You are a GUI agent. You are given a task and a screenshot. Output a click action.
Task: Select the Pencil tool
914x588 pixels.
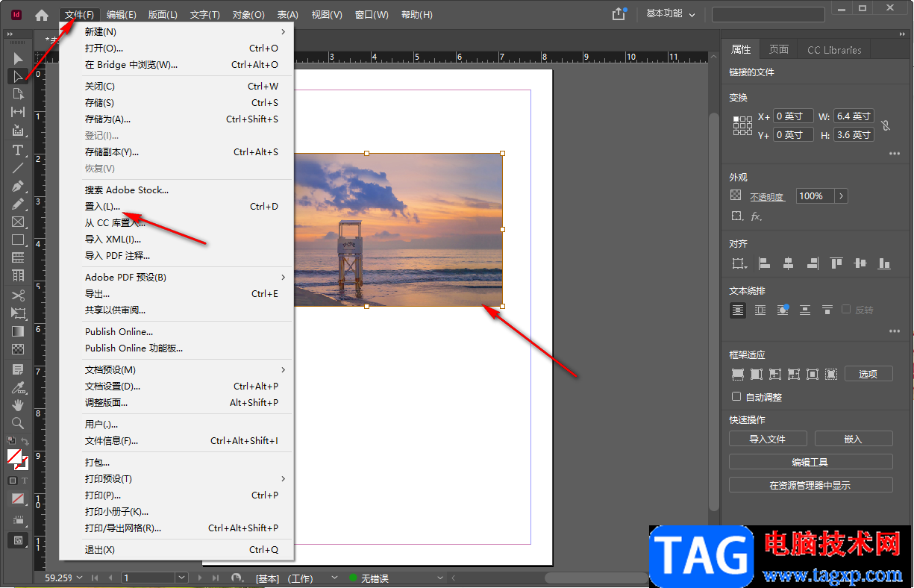(18, 204)
